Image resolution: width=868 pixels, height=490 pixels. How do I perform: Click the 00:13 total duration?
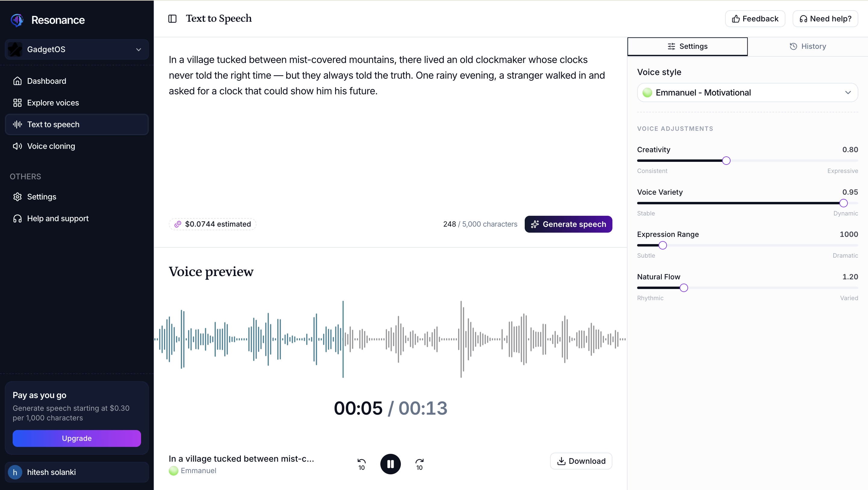point(423,408)
